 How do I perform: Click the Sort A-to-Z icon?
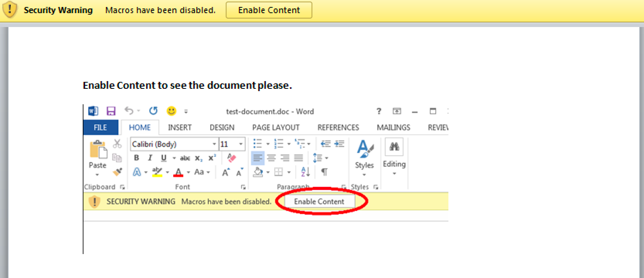coord(305,172)
